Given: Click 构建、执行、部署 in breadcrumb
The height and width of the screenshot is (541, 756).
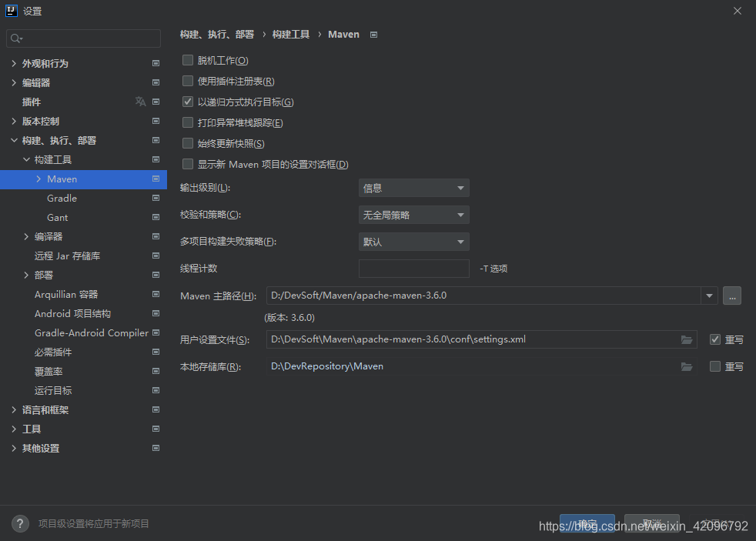Looking at the screenshot, I should click(x=217, y=35).
